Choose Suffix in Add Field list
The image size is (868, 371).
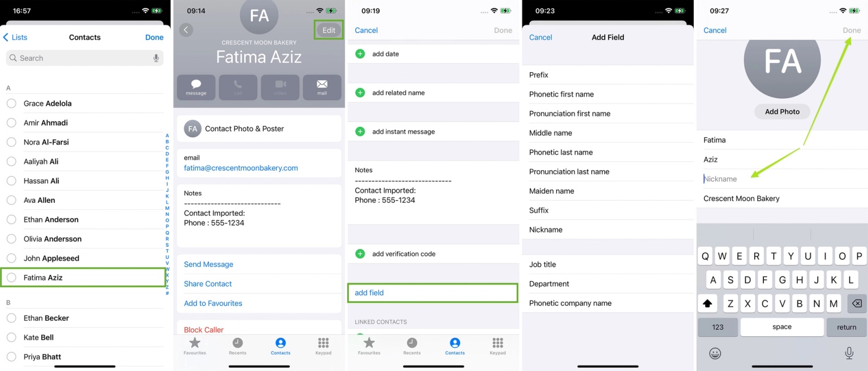608,210
